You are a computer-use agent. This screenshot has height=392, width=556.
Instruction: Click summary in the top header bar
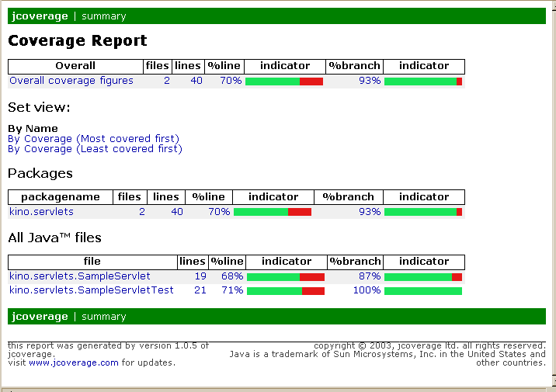103,16
